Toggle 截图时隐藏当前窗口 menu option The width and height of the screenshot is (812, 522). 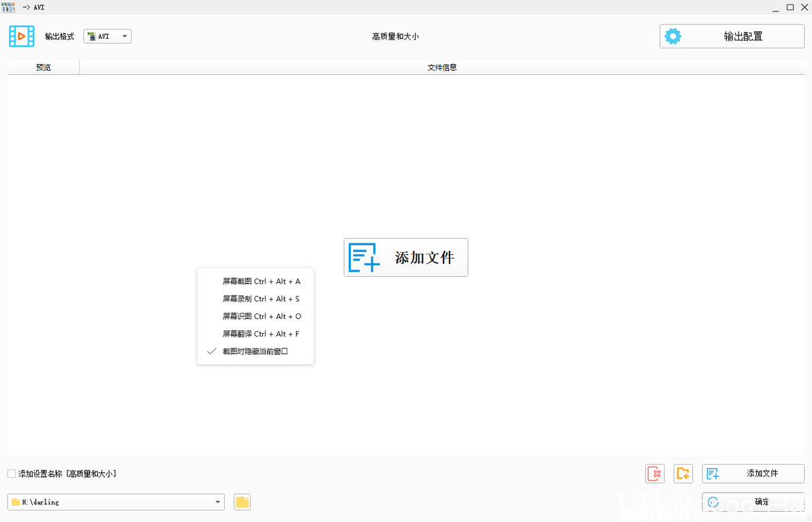pos(255,351)
